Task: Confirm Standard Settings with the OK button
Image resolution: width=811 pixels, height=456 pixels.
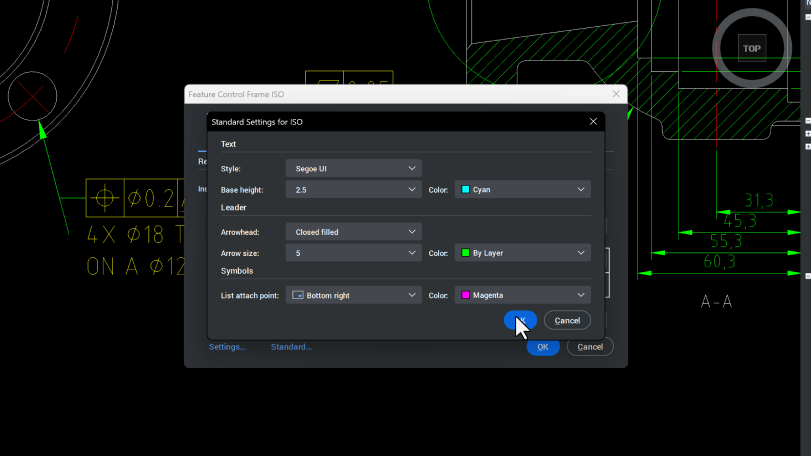Action: pos(520,321)
